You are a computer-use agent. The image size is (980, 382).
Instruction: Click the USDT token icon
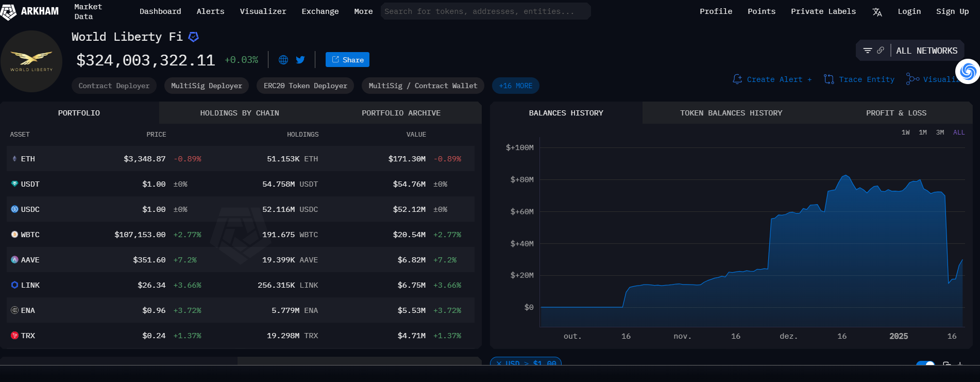(14, 184)
